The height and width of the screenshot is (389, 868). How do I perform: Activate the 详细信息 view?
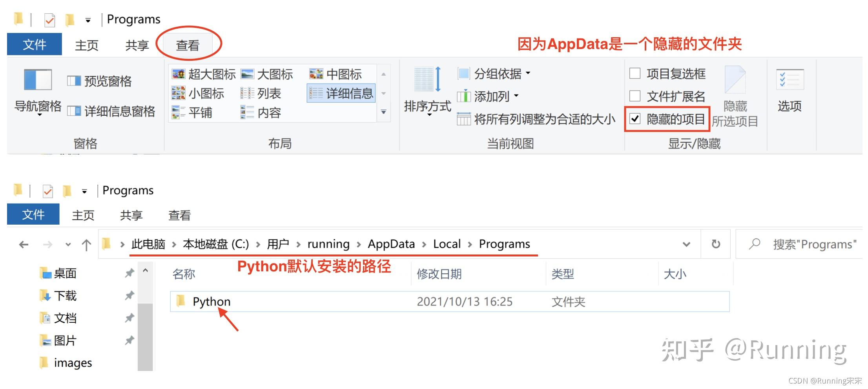[x=341, y=93]
